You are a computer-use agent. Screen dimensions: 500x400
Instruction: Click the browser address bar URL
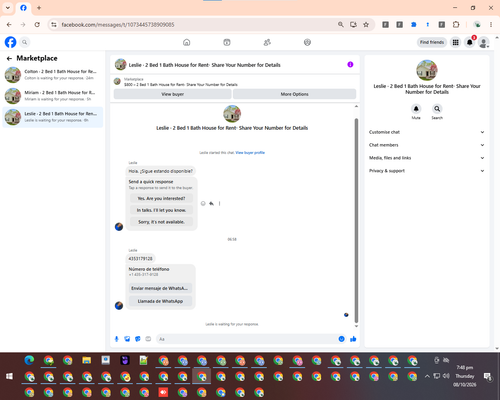coord(118,25)
